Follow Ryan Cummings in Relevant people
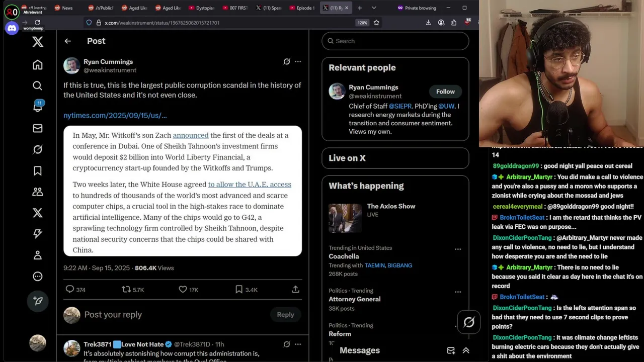This screenshot has width=644, height=362. tap(445, 92)
